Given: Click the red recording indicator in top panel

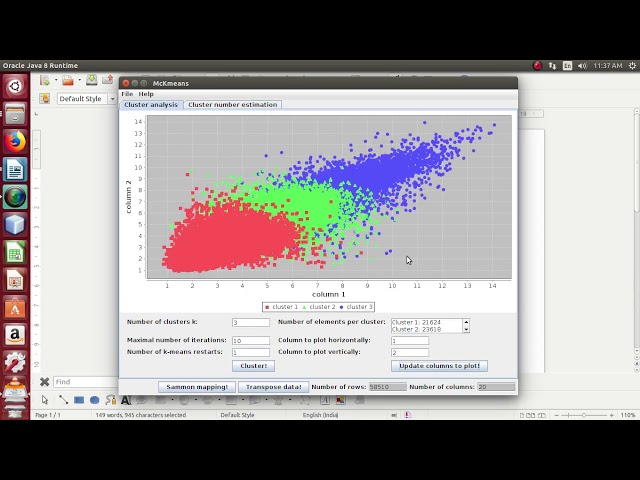Looking at the screenshot, I should [x=538, y=66].
